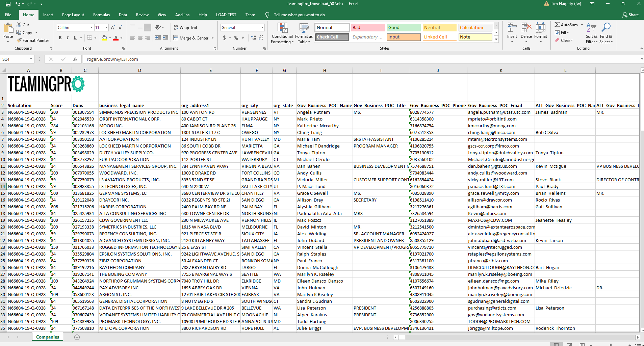Apply the Good cell style
Viewport: 644px width, 346px height.
(404, 27)
